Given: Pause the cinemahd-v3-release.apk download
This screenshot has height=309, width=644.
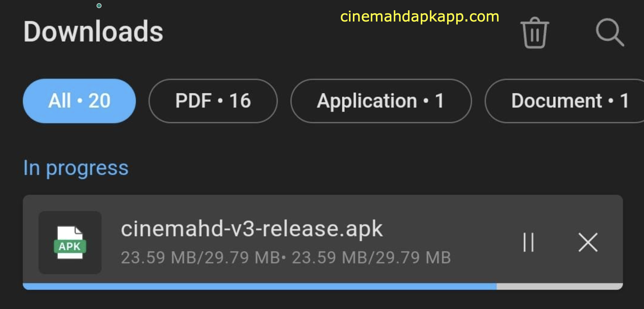Looking at the screenshot, I should [529, 242].
